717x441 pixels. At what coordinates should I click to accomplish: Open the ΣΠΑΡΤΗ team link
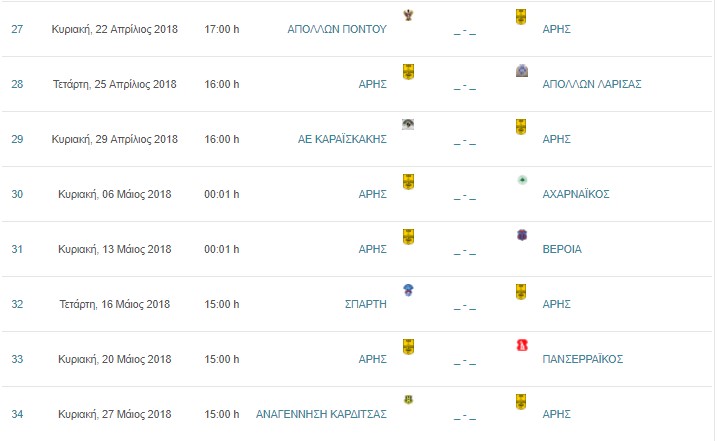[x=366, y=304]
